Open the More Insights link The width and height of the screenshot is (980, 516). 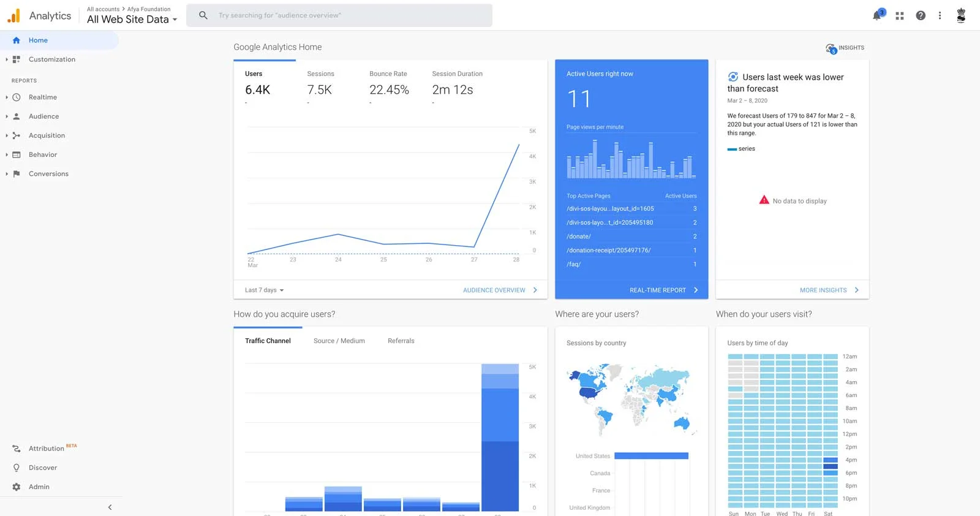[829, 290]
